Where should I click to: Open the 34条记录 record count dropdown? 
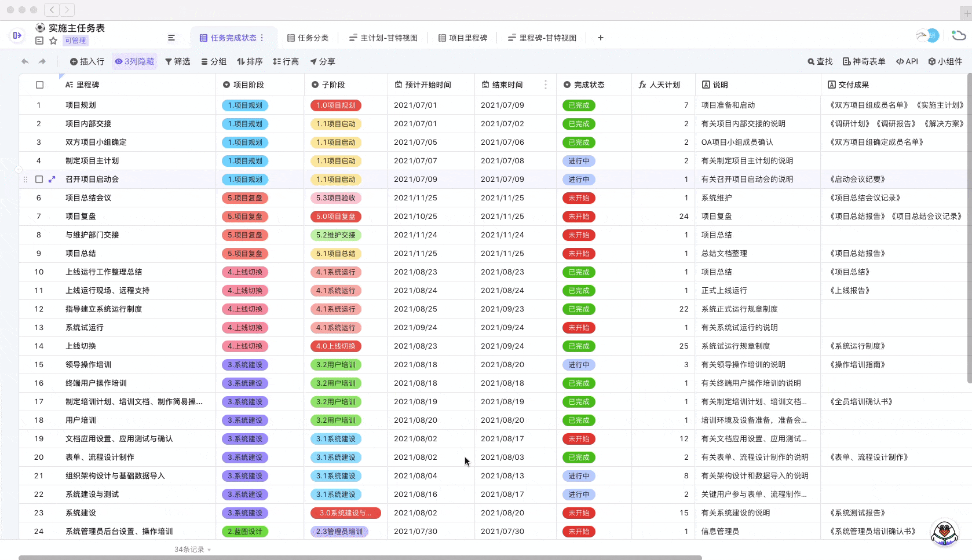coord(191,549)
